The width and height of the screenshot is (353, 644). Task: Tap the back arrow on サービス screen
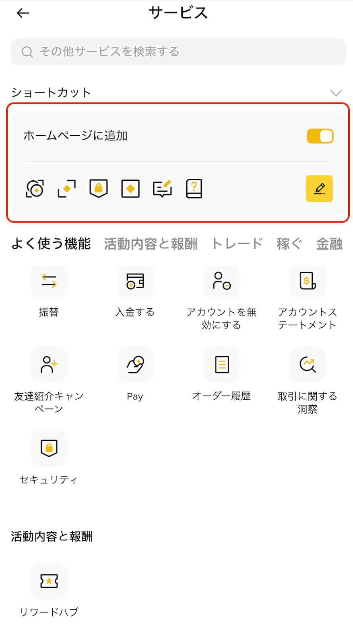(x=23, y=13)
